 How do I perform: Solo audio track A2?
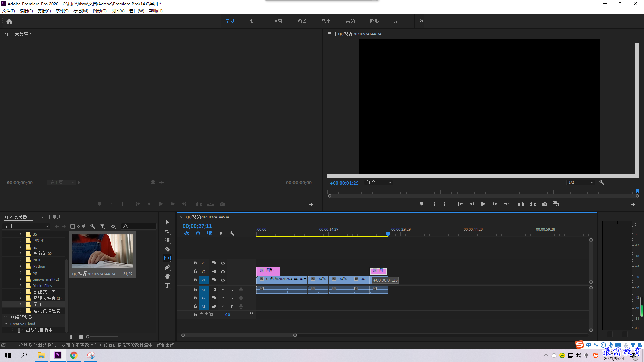[232, 298]
